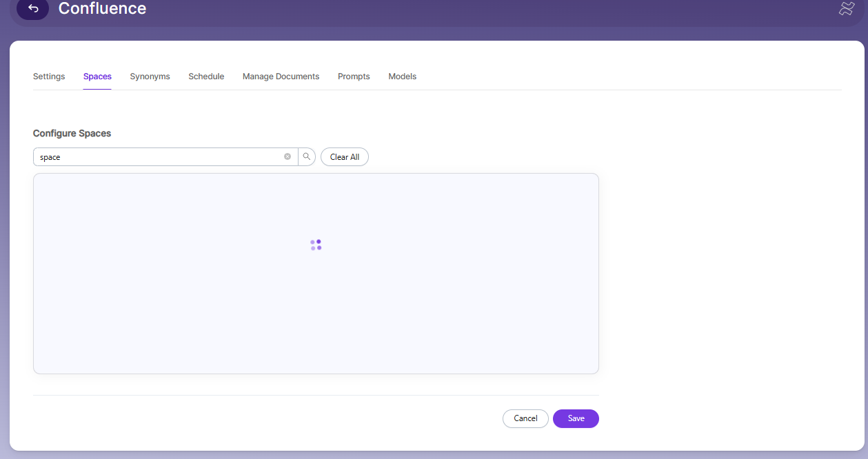The width and height of the screenshot is (868, 459).
Task: Click the Clear All button
Action: (345, 157)
